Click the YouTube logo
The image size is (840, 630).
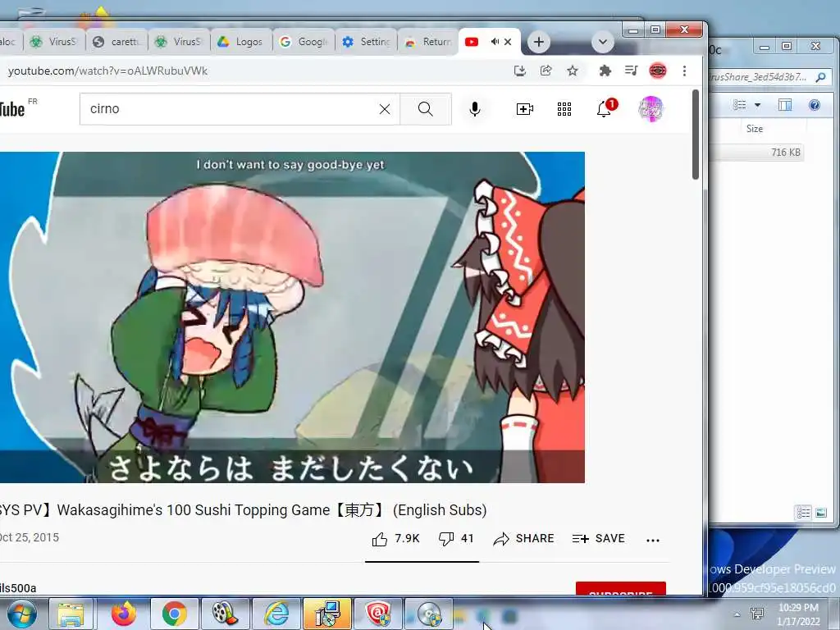(11, 109)
